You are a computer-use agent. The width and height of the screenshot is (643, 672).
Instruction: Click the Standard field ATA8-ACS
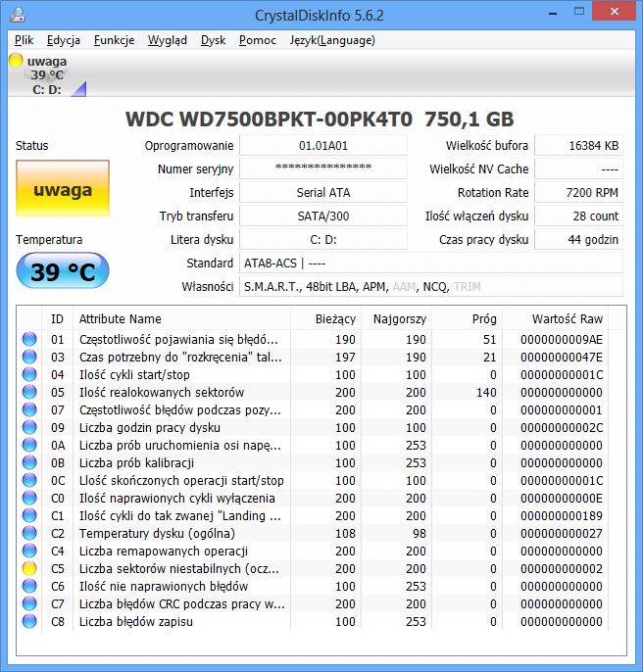tap(431, 264)
